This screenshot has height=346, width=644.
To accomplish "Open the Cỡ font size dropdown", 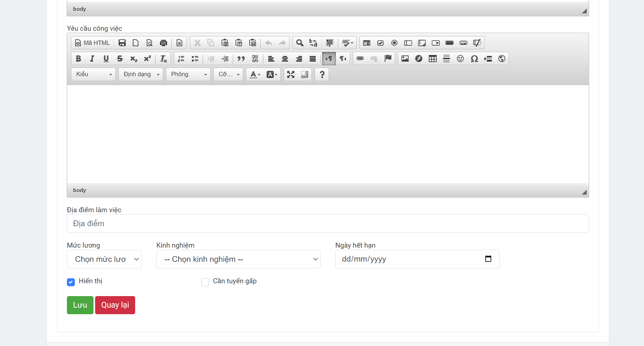I will click(228, 75).
